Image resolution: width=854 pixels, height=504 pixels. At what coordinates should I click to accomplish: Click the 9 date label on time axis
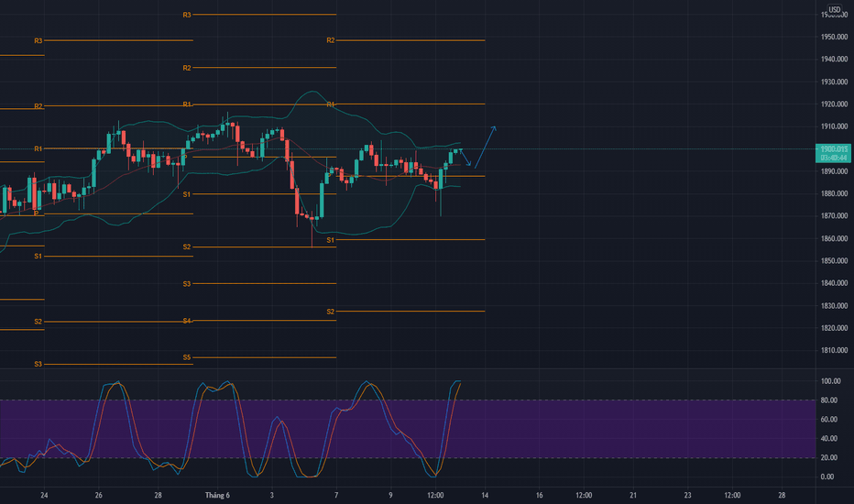coord(390,495)
